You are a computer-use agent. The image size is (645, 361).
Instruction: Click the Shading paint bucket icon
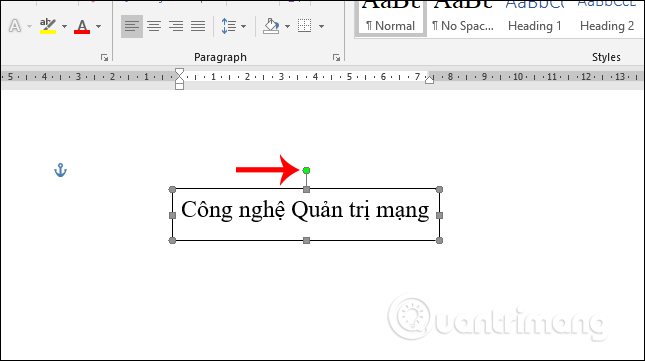[271, 26]
